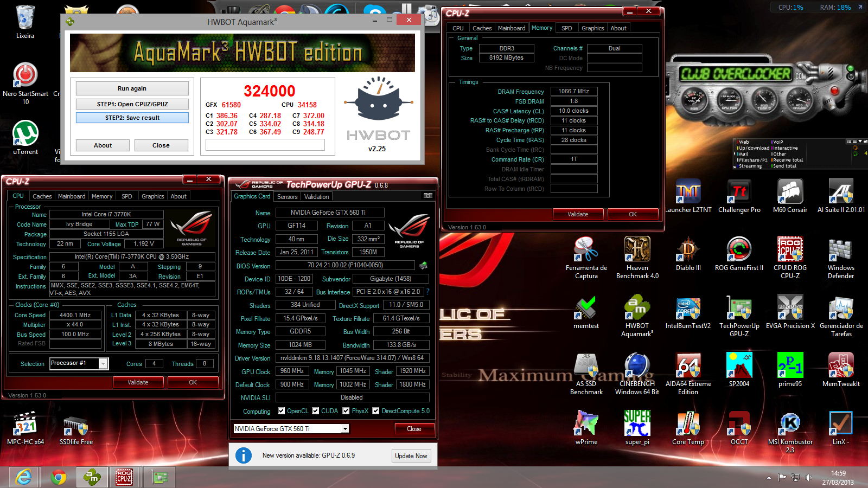
Task: Launch SP2004 desktop shortcut
Action: click(739, 370)
